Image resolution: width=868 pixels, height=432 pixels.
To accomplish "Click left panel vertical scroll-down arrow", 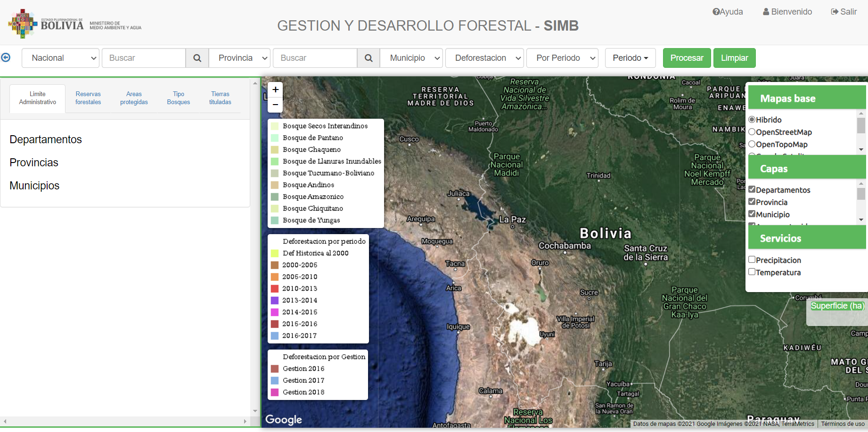I will point(255,411).
